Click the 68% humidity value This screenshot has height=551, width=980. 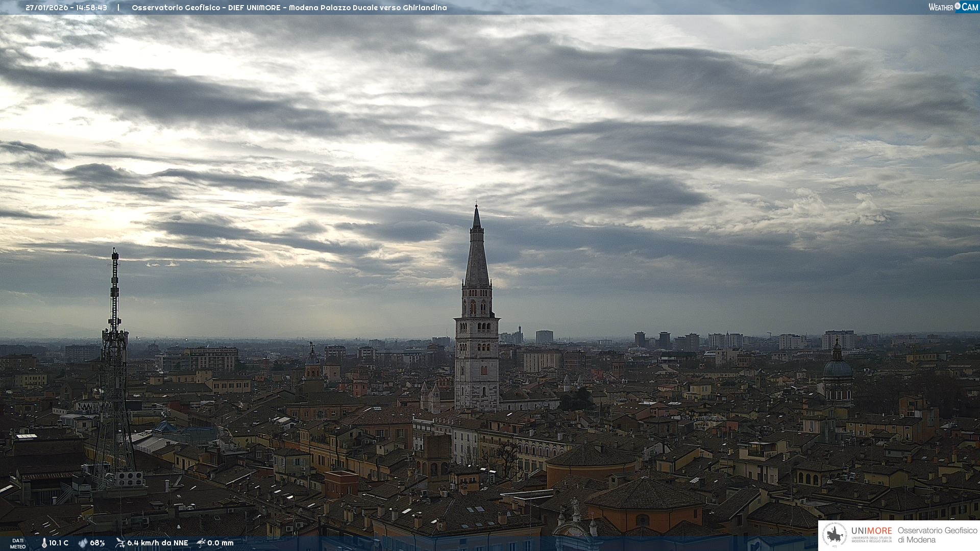(x=97, y=543)
